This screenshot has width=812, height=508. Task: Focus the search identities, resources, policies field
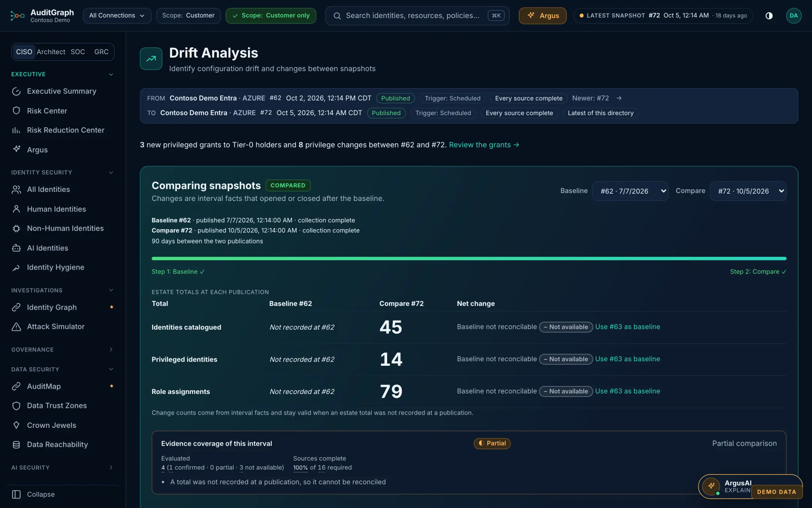(x=417, y=15)
